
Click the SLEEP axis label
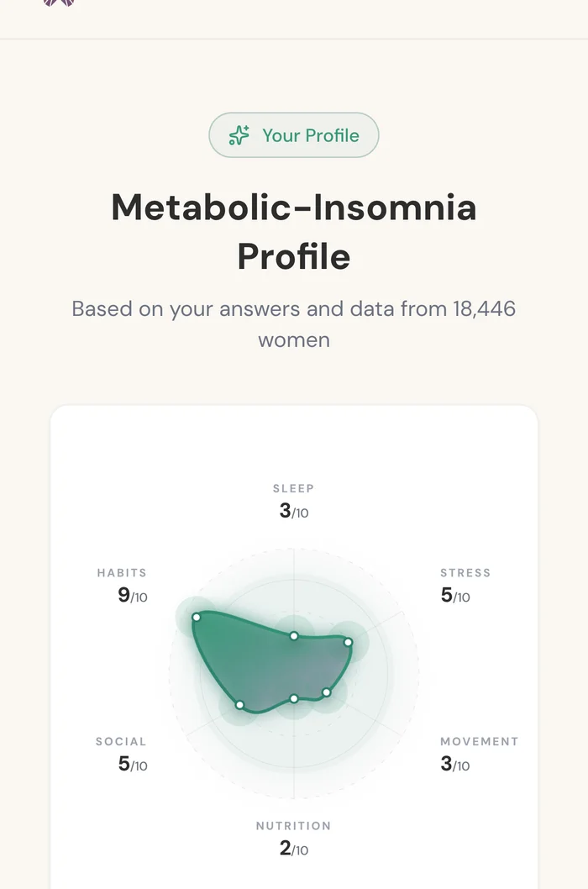(293, 488)
